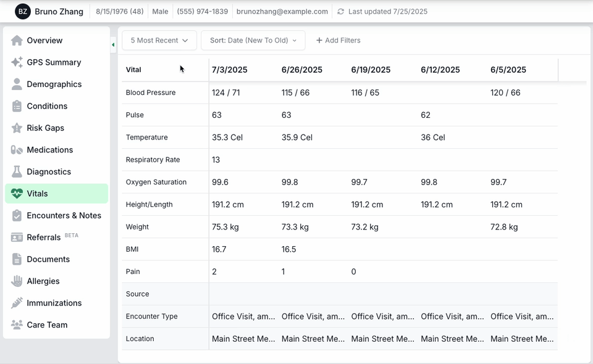
Task: Click the Risk Gaps star icon
Action: (17, 128)
